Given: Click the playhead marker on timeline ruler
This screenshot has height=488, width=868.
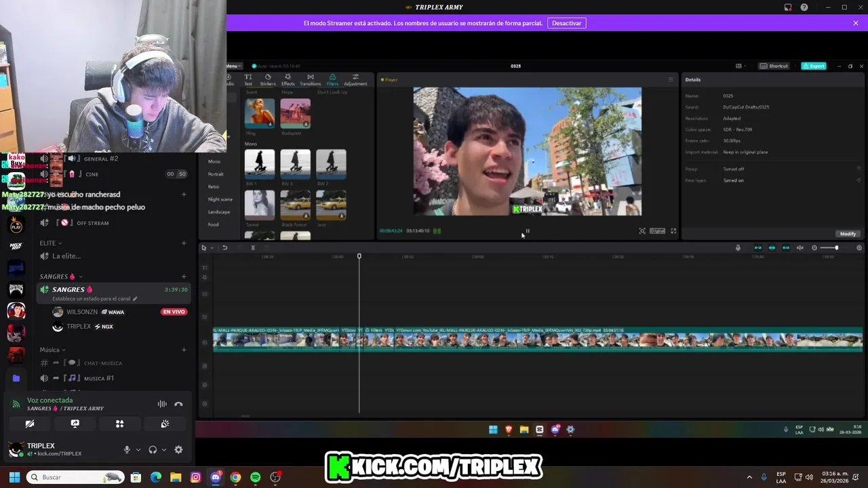Looking at the screenshot, I should 359,256.
